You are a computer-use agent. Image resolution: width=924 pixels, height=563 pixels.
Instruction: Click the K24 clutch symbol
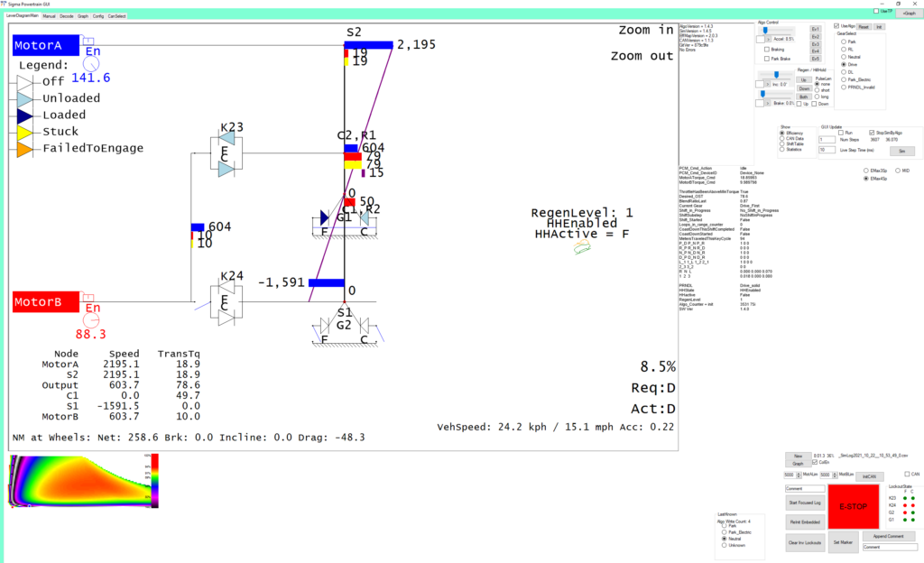tap(226, 302)
